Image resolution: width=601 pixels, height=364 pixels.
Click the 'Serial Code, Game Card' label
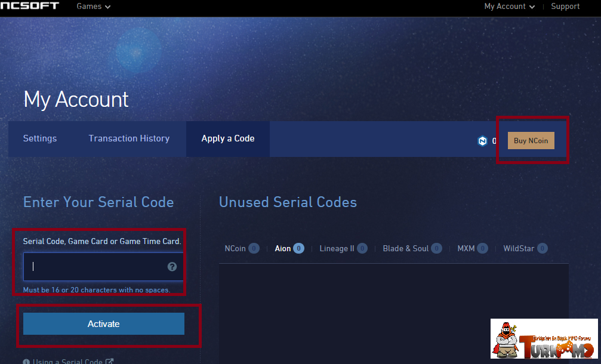[102, 242]
